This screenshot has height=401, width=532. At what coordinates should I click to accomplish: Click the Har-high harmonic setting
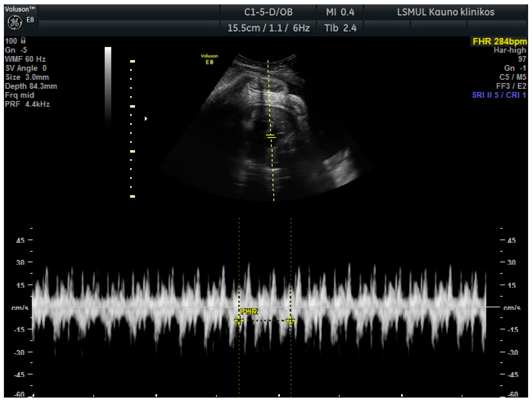tap(510, 50)
